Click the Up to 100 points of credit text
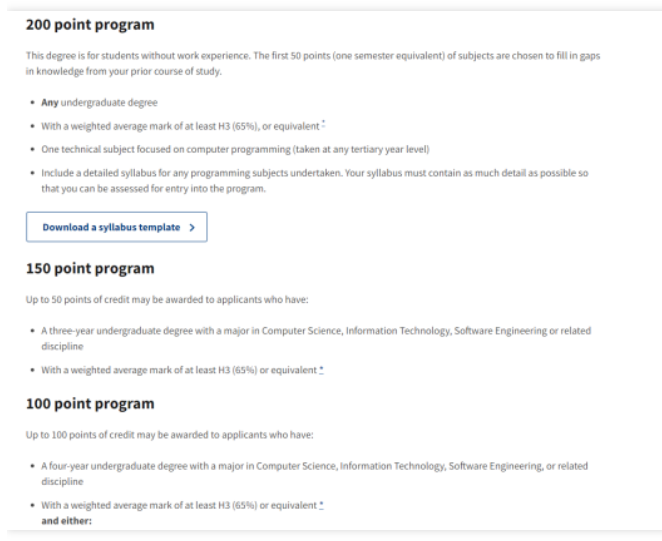The height and width of the screenshot is (541, 662). (170, 435)
